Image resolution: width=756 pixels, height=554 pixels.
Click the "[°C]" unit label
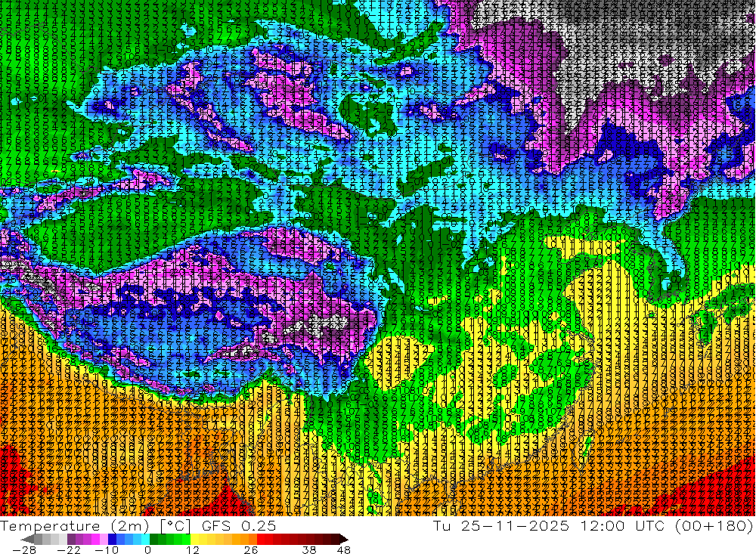[175, 526]
